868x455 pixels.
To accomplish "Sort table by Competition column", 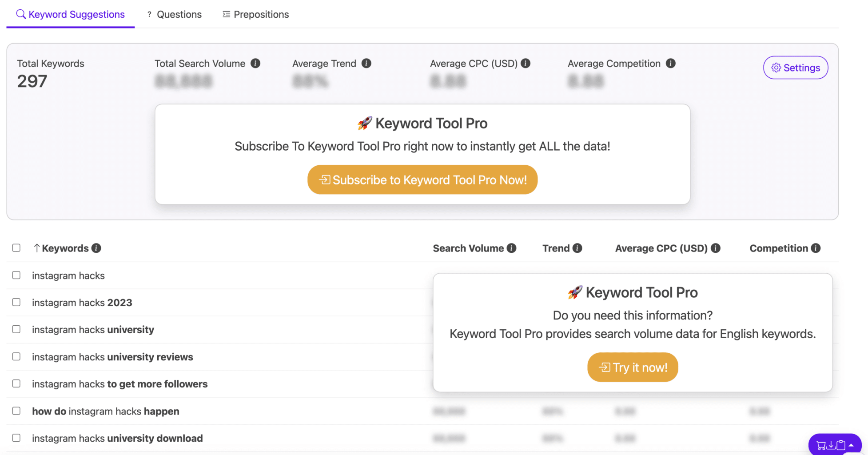I will pyautogui.click(x=779, y=248).
